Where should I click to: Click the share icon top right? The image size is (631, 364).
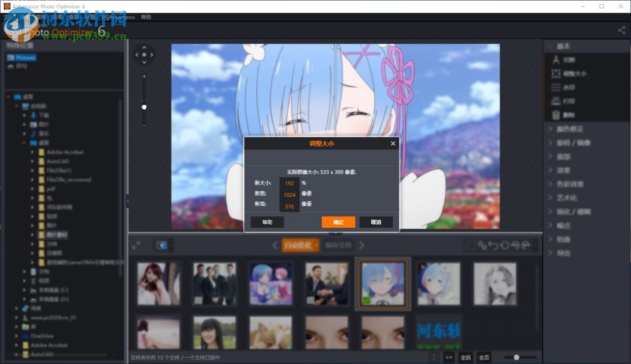[622, 30]
